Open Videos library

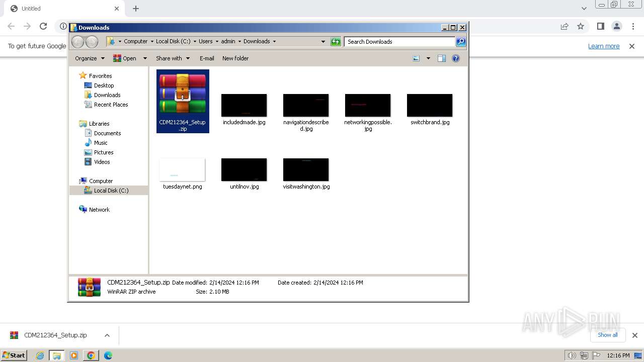click(102, 162)
